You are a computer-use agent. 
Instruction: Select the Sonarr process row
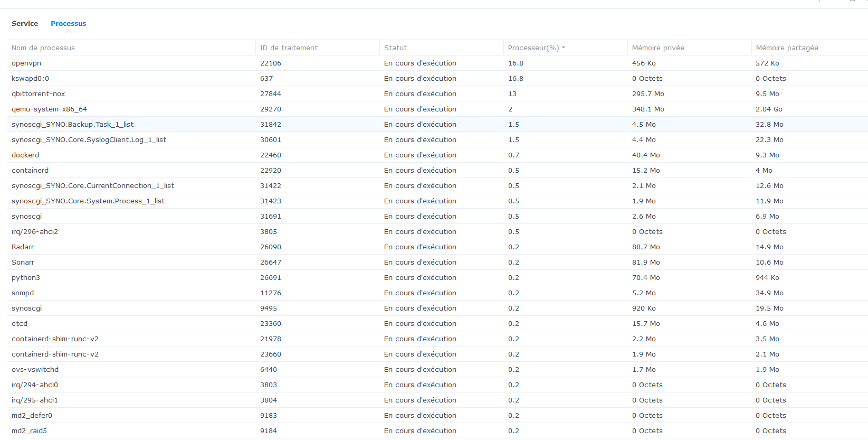pos(23,263)
